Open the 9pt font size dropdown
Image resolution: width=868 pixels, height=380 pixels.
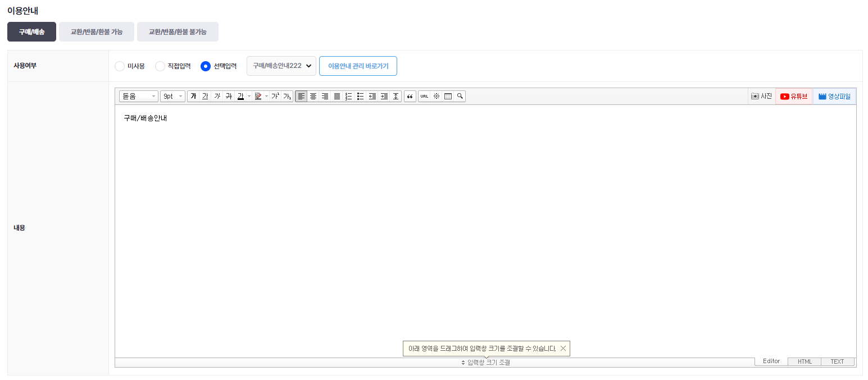click(x=172, y=96)
